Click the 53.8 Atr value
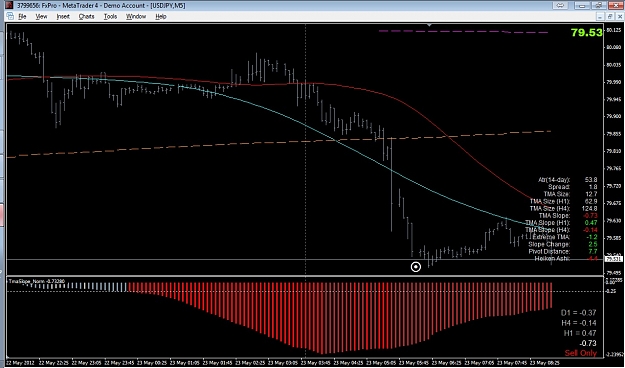 point(591,180)
